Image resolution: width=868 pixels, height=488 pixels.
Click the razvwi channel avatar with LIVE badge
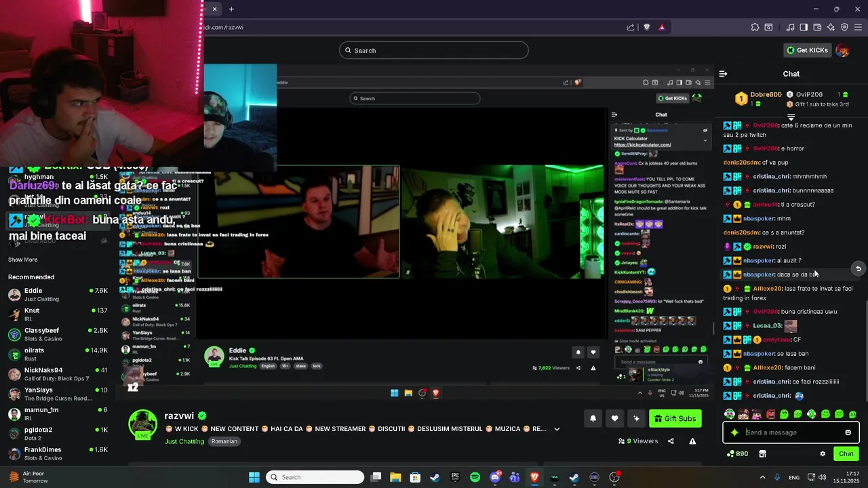click(x=143, y=424)
